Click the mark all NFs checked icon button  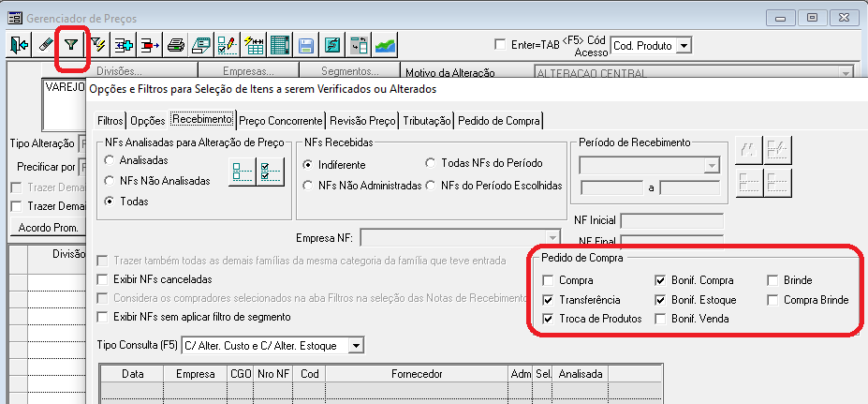pos(271,172)
